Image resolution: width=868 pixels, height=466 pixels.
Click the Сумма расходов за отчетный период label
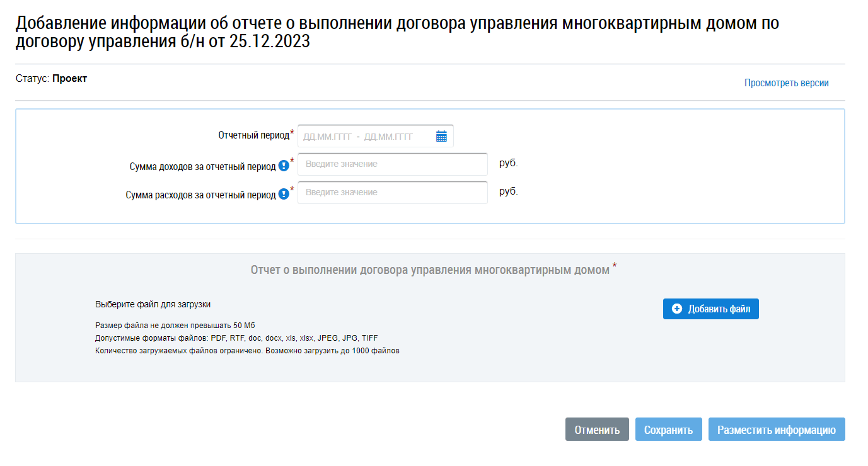pyautogui.click(x=200, y=195)
